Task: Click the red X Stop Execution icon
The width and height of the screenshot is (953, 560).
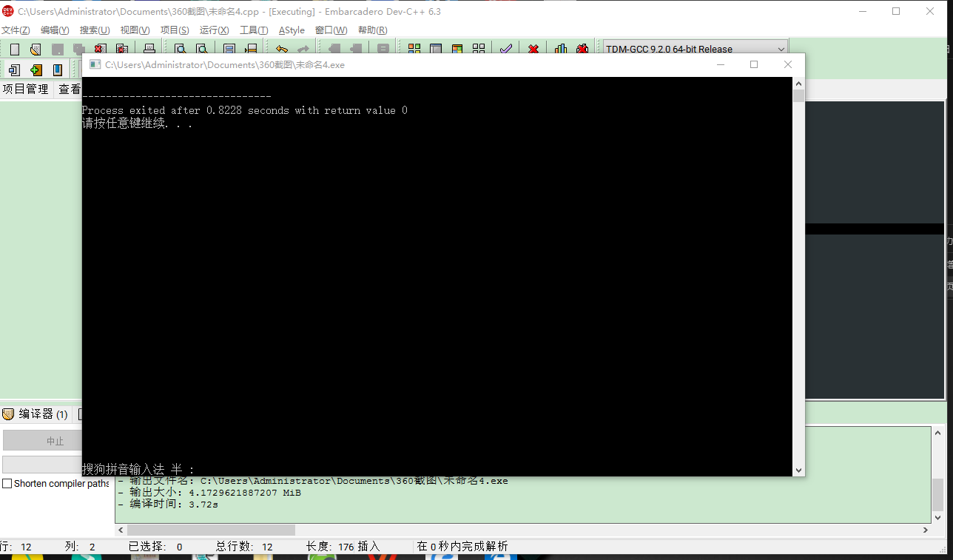Action: pyautogui.click(x=533, y=50)
